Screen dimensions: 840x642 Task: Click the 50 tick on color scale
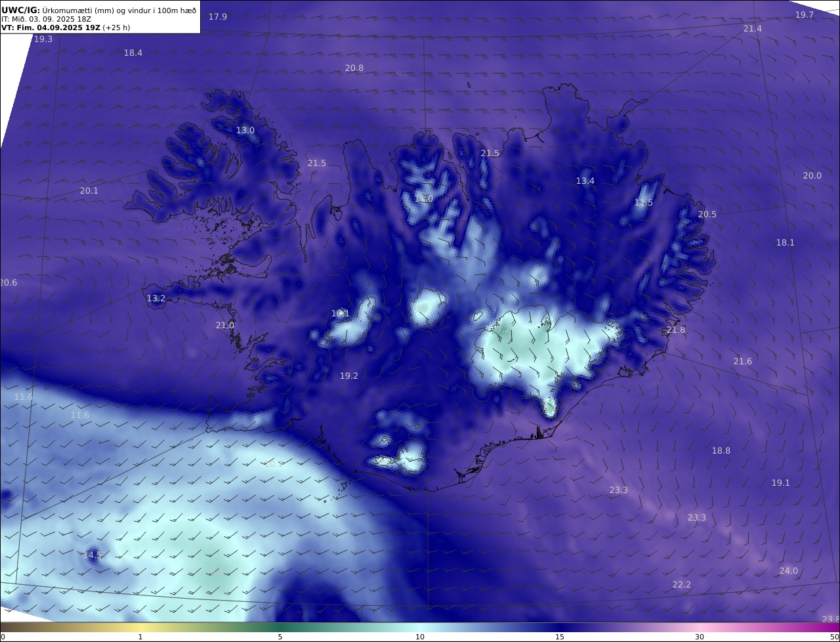[x=835, y=637]
